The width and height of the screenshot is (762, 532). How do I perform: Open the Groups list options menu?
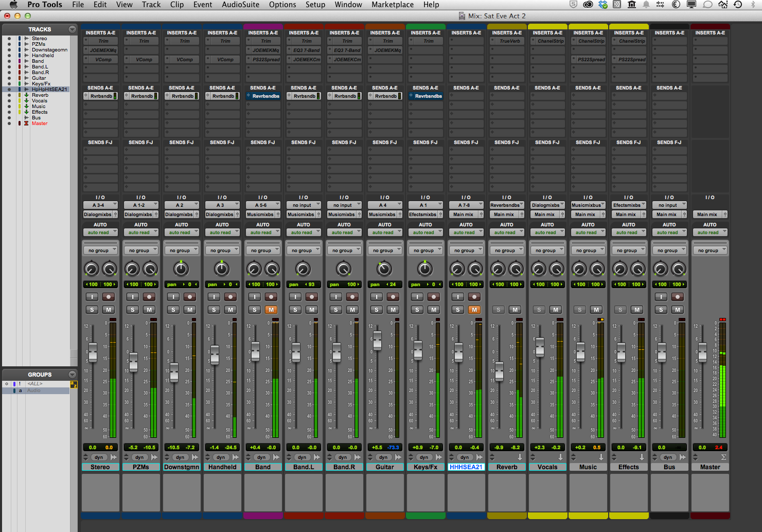pyautogui.click(x=72, y=375)
